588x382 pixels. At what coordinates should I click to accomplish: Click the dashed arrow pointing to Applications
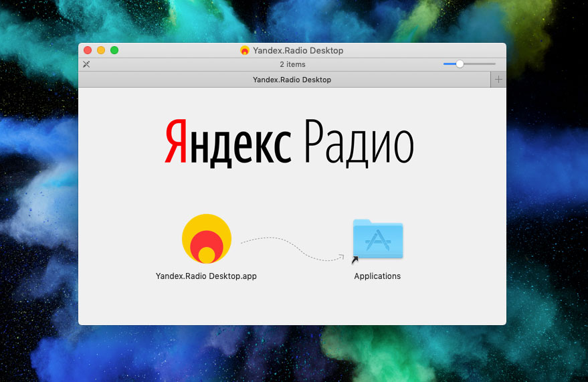292,249
